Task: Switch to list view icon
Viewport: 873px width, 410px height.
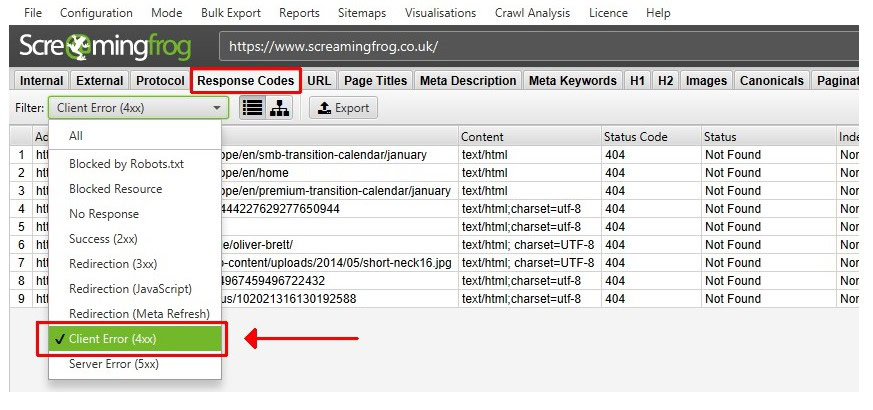Action: pyautogui.click(x=253, y=108)
